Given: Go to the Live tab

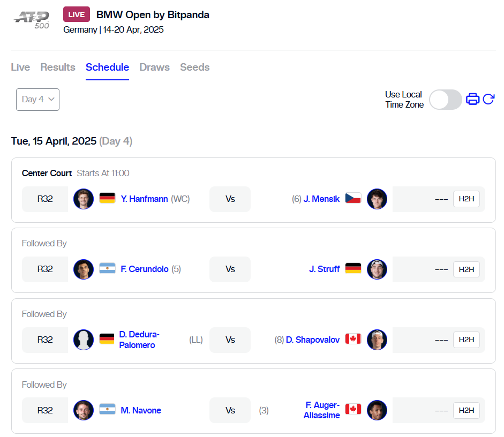Looking at the screenshot, I should click(20, 67).
